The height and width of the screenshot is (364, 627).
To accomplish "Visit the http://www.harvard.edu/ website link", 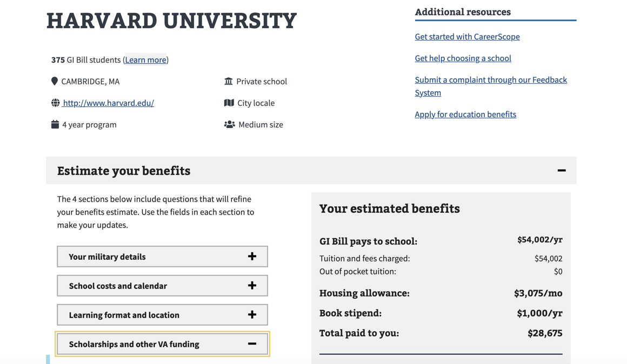I will point(108,103).
